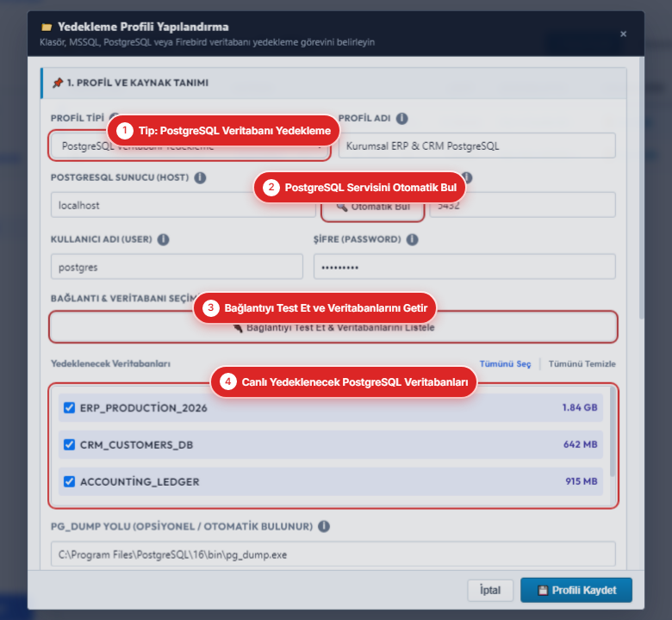The width and height of the screenshot is (672, 620).
Task: Uncheck the ERP_PRODUCTİON_2026 database checkbox
Action: (x=69, y=407)
